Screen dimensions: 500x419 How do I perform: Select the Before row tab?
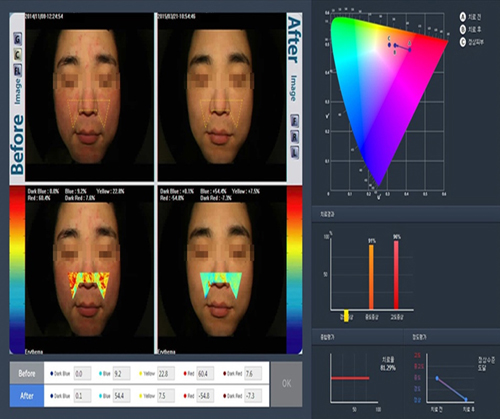pyautogui.click(x=27, y=373)
